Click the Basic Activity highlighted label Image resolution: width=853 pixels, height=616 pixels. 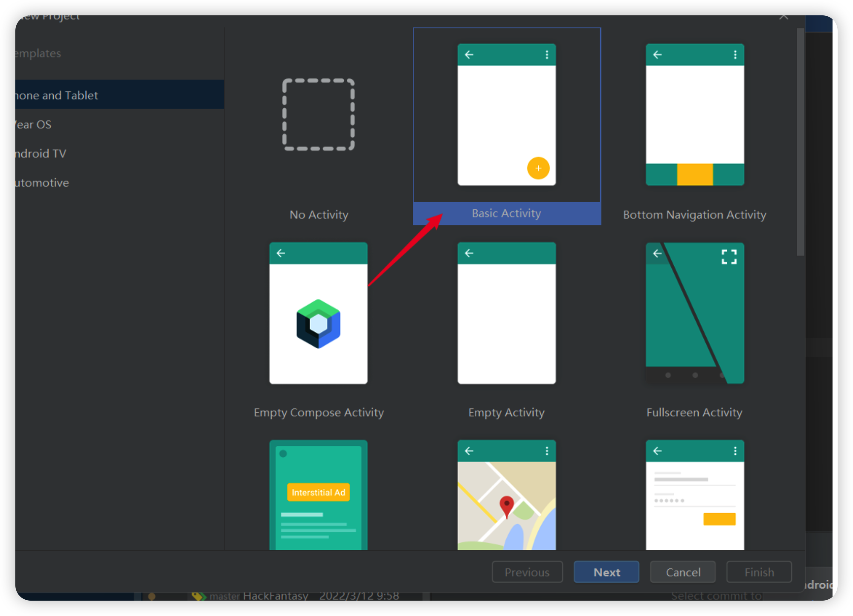click(506, 213)
